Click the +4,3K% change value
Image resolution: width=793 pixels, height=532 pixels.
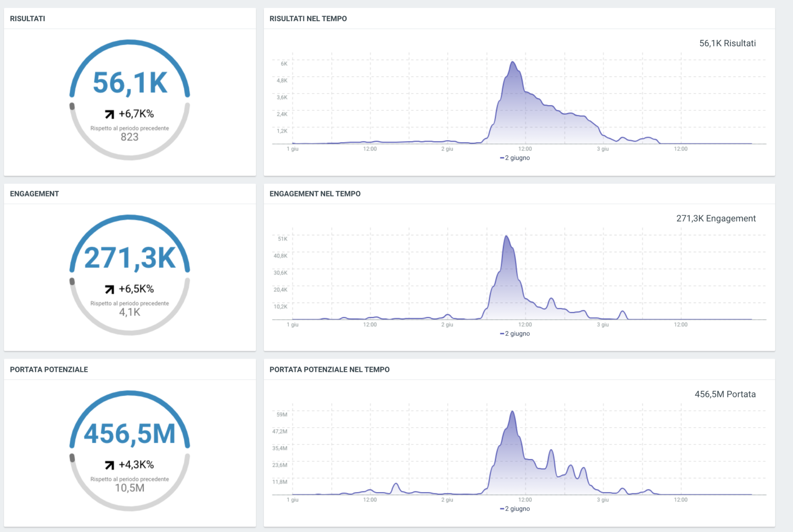[136, 465]
